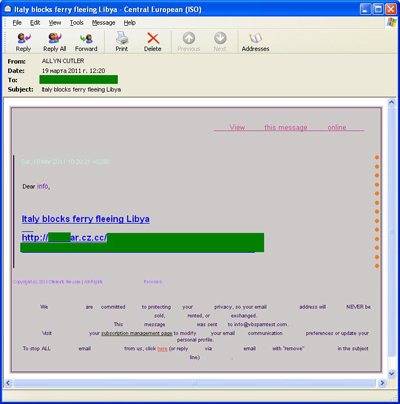Image resolution: width=400 pixels, height=404 pixels.
Task: Go to the Next message
Action: 220,42
